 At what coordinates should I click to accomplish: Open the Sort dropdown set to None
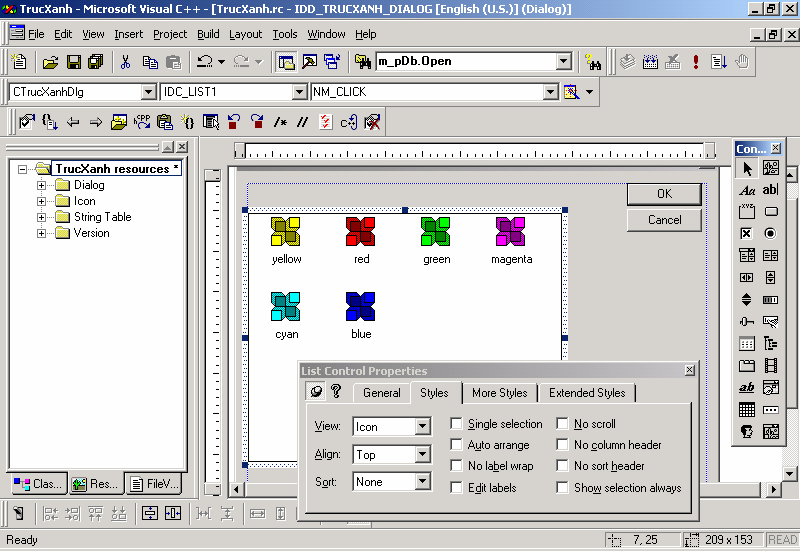click(422, 482)
